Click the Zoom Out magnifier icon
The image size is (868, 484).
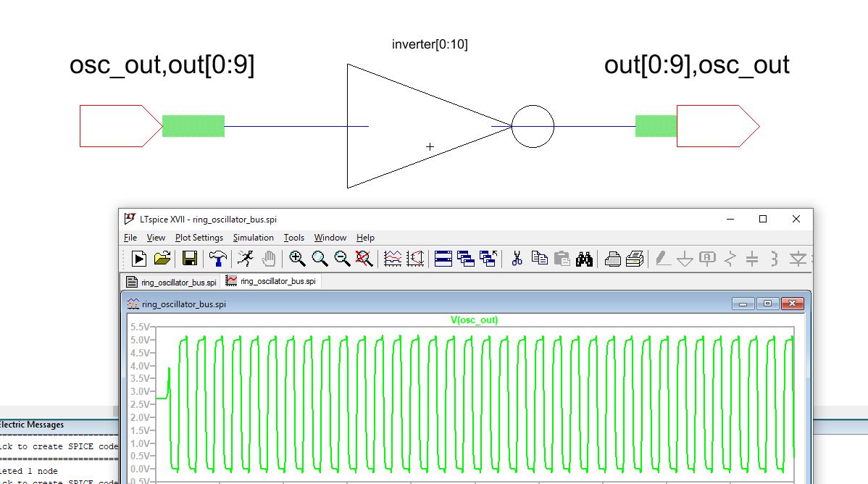(342, 258)
